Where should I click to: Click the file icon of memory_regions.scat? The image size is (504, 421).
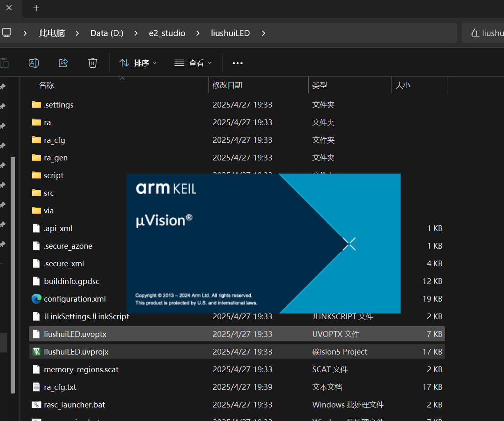[37, 369]
